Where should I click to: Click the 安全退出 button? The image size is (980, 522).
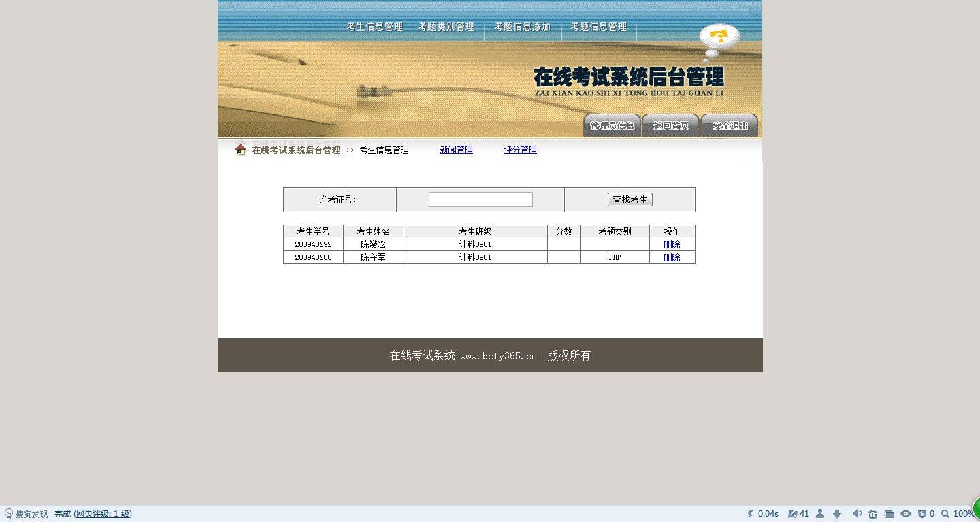click(730, 125)
